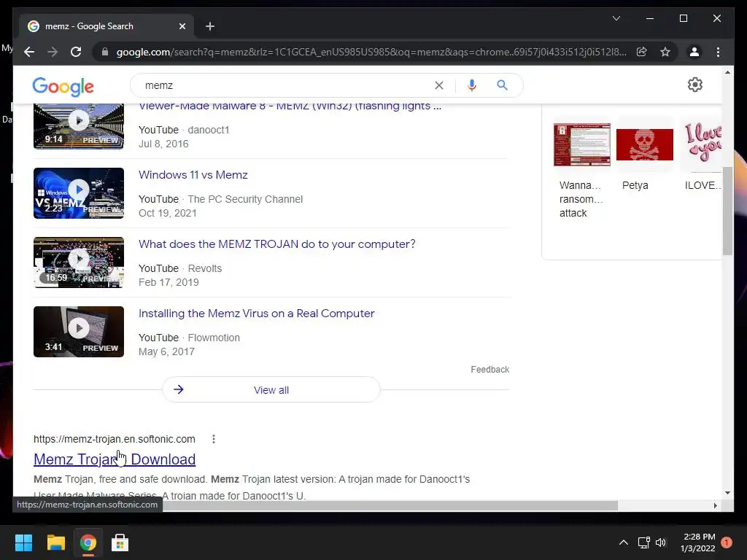Go back to the previous page
This screenshot has width=747, height=560.
(x=29, y=52)
